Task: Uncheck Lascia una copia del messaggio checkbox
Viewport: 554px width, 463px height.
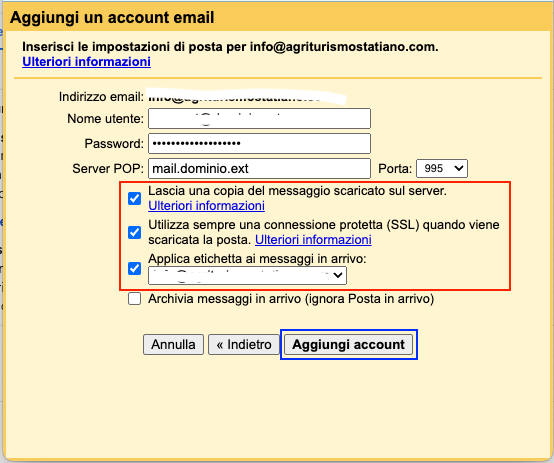Action: coord(134,198)
